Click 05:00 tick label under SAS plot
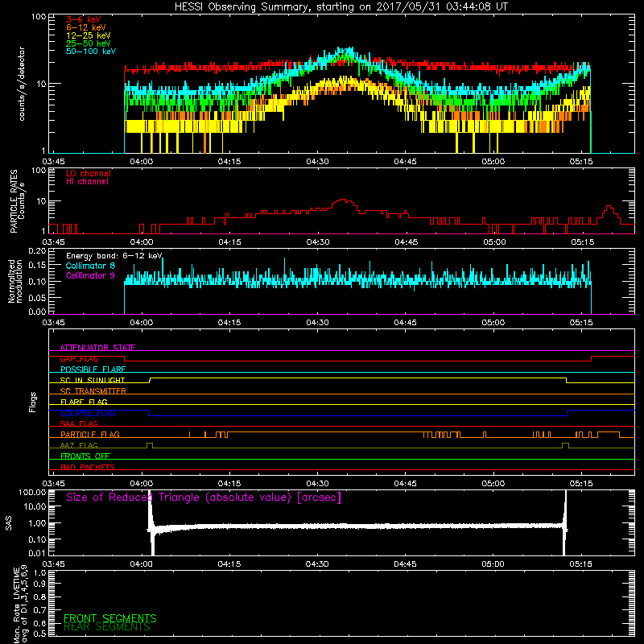Screen dimensions: 644x644 pos(493,564)
